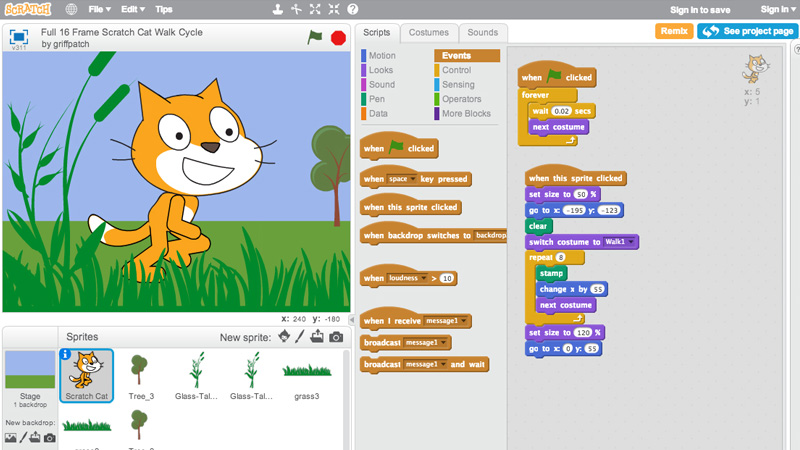Open the language globe menu
Viewport: 800px width, 450px height.
(71, 9)
